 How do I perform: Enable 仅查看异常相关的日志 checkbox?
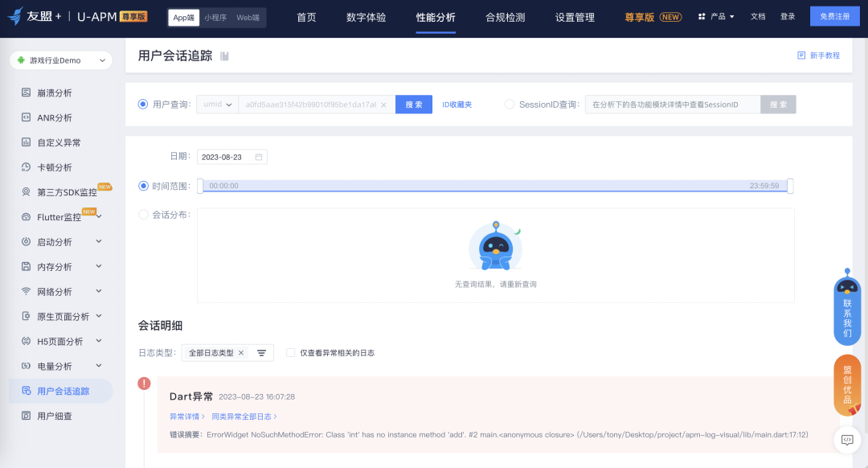click(x=290, y=353)
